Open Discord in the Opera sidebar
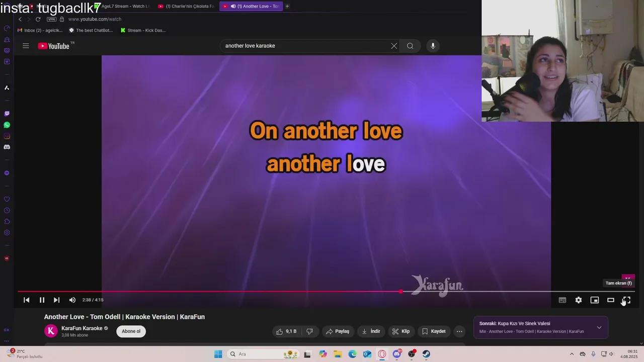The height and width of the screenshot is (362, 644). click(x=7, y=147)
